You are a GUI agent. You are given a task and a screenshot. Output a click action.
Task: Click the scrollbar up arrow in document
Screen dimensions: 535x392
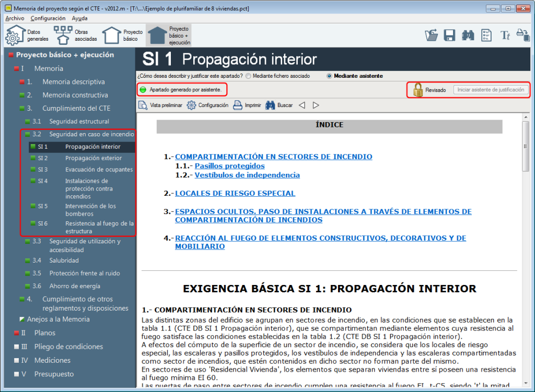526,117
